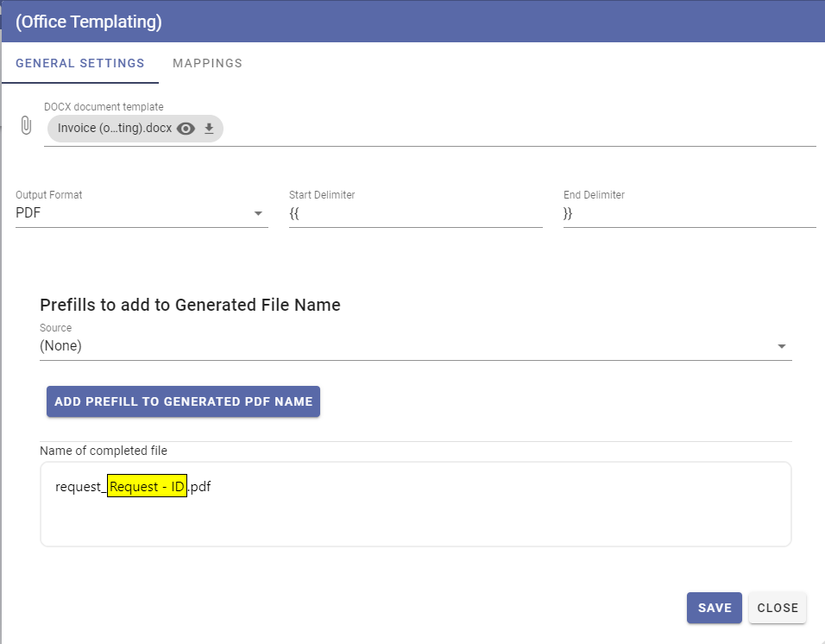
Task: Click the (None) source value
Action: point(60,345)
